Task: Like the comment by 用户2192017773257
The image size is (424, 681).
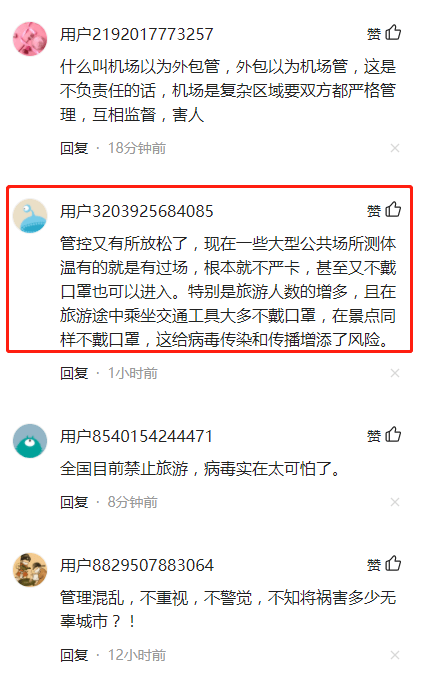Action: (384, 33)
